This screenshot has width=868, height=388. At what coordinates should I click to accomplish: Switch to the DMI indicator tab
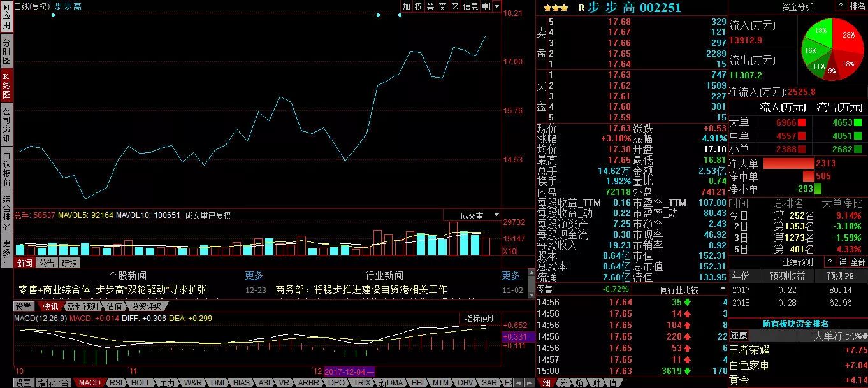218,383
